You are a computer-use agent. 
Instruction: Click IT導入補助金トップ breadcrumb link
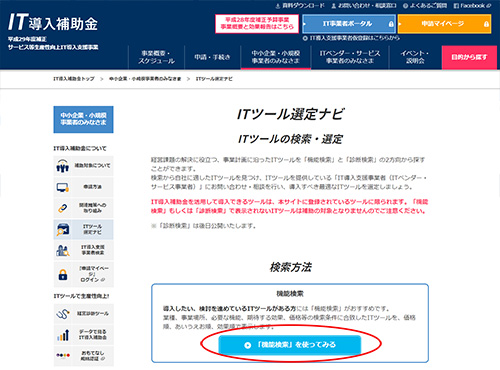coord(74,79)
